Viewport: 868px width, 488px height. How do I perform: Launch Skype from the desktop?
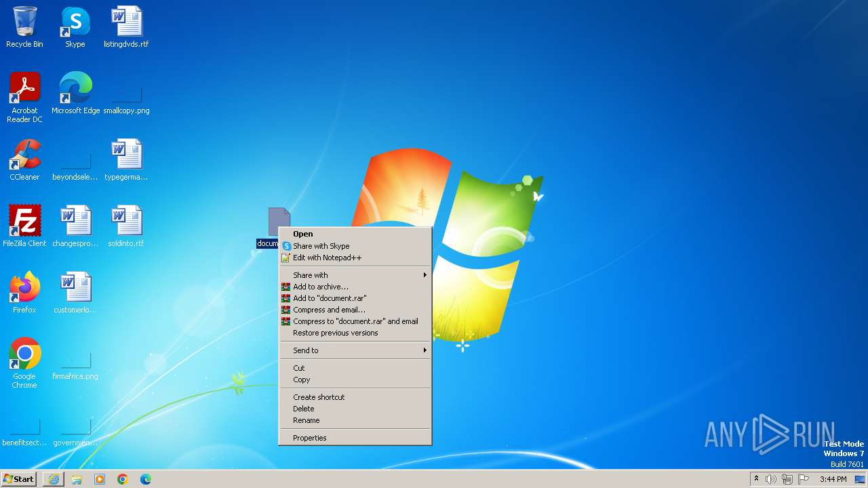coord(75,27)
